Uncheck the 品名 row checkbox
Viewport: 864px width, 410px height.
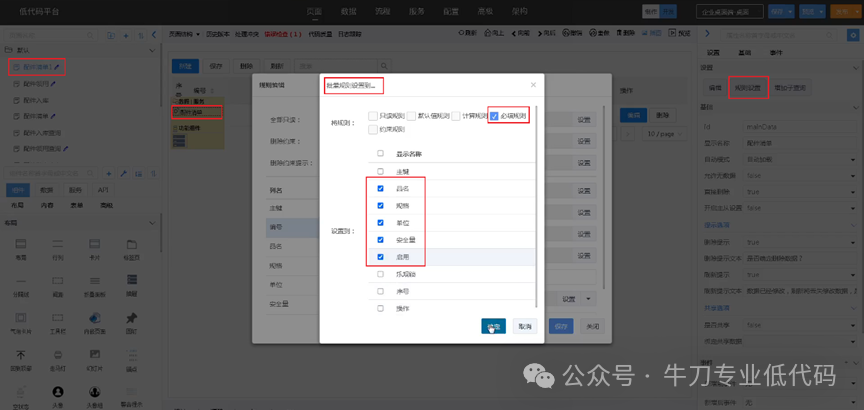(x=380, y=188)
